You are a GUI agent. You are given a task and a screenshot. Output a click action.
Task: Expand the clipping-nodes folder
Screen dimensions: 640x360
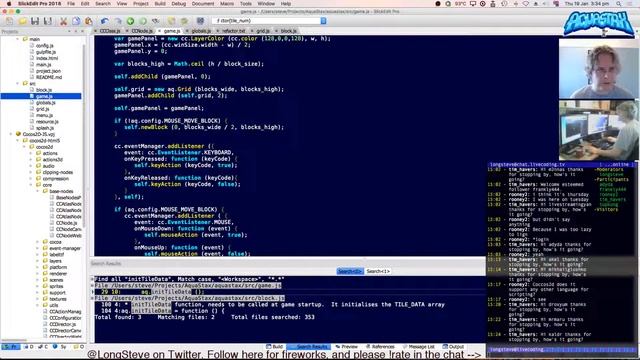(x=31, y=172)
